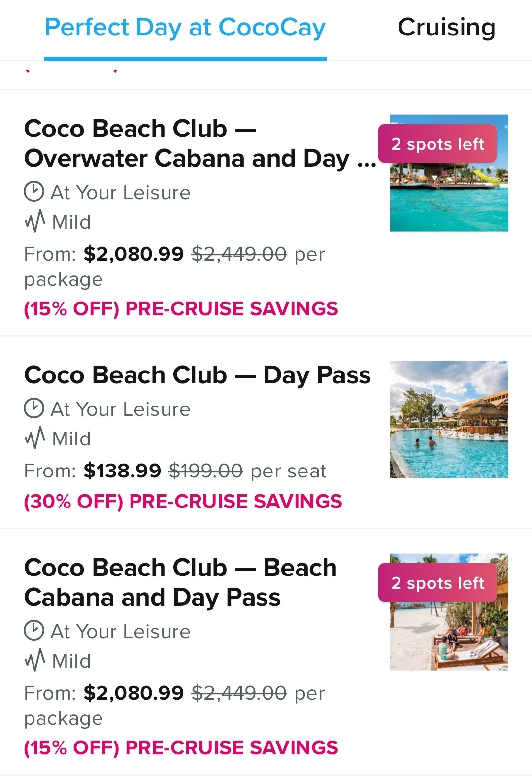
Task: Open the Coco Beach Club Day Pass title
Action: (197, 375)
